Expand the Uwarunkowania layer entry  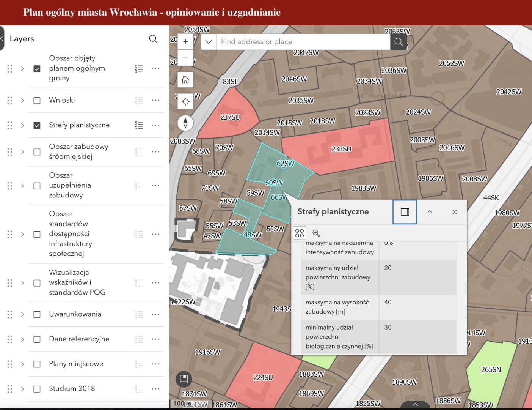[22, 314]
